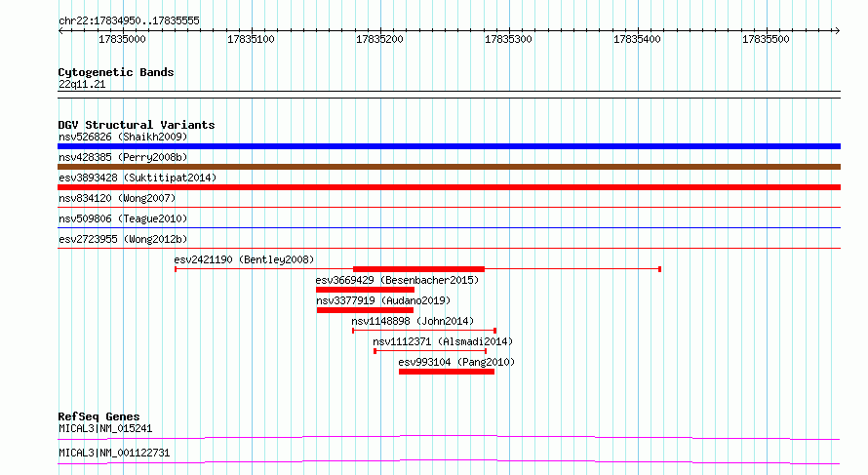This screenshot has width=868, height=475.
Task: Click the red esv3893428 Suktitipat2014 variant bar
Action: [449, 187]
